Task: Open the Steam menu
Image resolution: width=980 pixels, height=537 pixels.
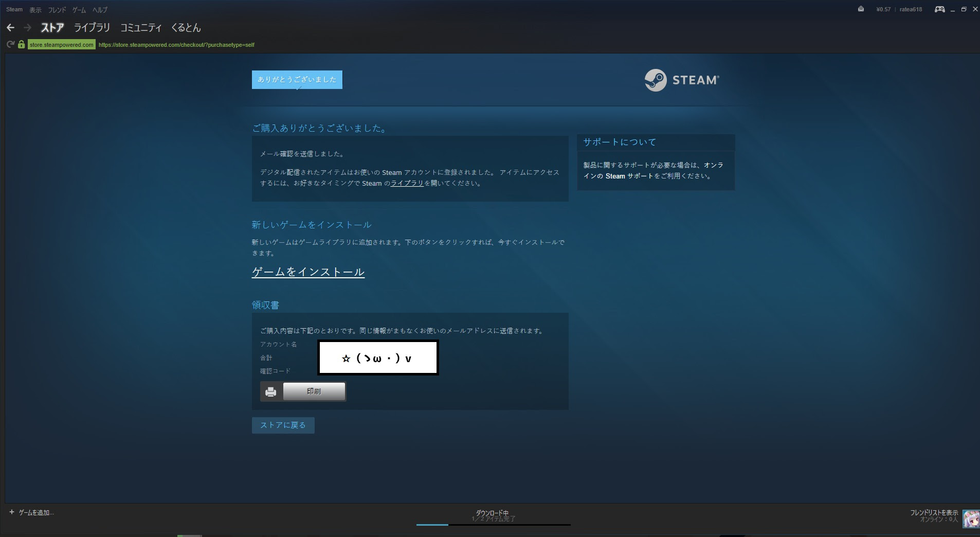Action: coord(14,9)
